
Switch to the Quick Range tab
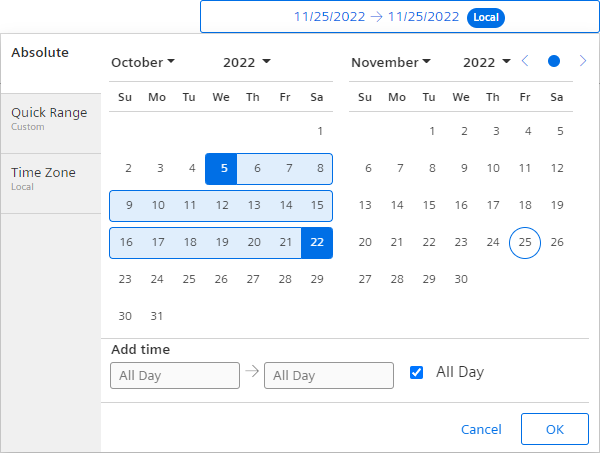(51, 123)
